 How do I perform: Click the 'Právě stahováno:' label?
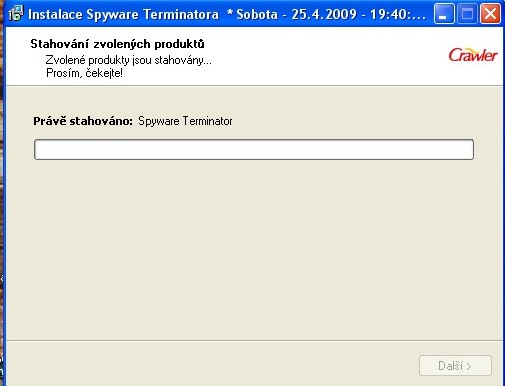[83, 121]
